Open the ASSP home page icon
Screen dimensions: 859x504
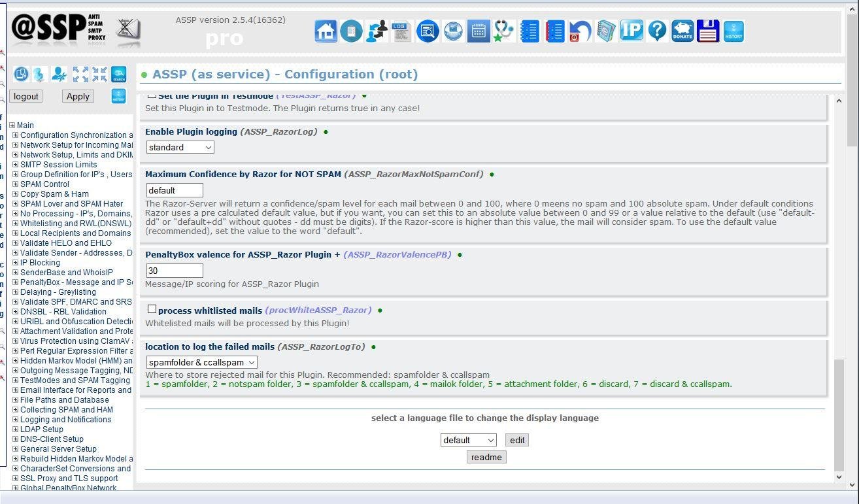[326, 31]
